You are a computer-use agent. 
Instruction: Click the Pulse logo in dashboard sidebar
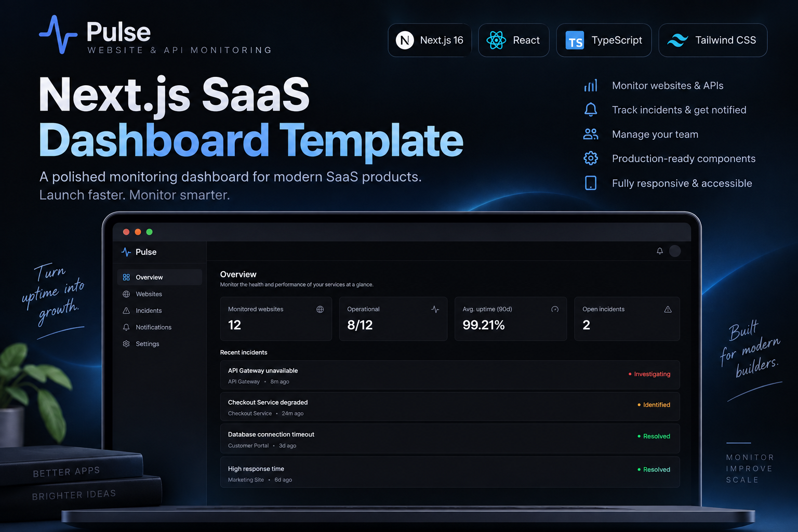point(139,252)
